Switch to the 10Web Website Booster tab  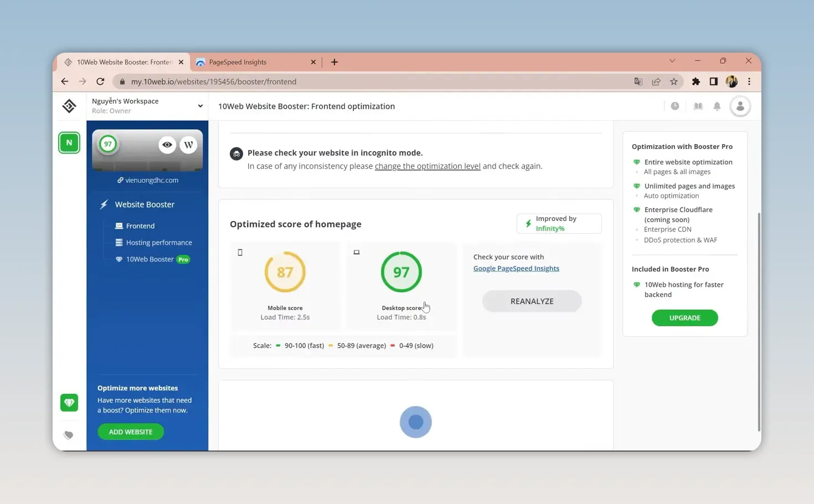coord(124,62)
